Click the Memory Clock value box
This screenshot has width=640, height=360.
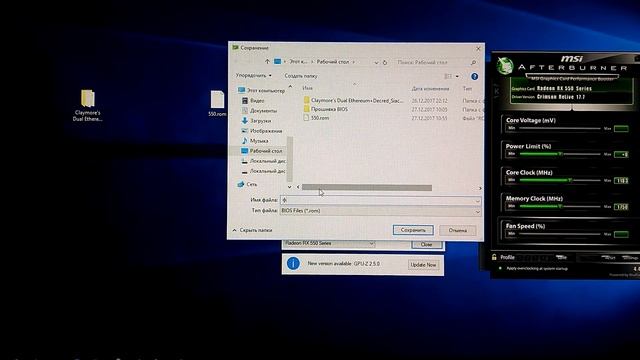(621, 207)
